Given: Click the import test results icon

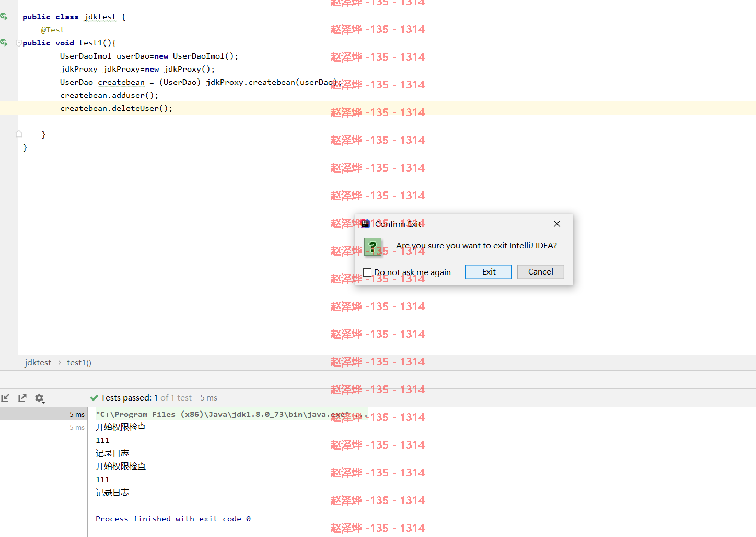Looking at the screenshot, I should coord(5,398).
